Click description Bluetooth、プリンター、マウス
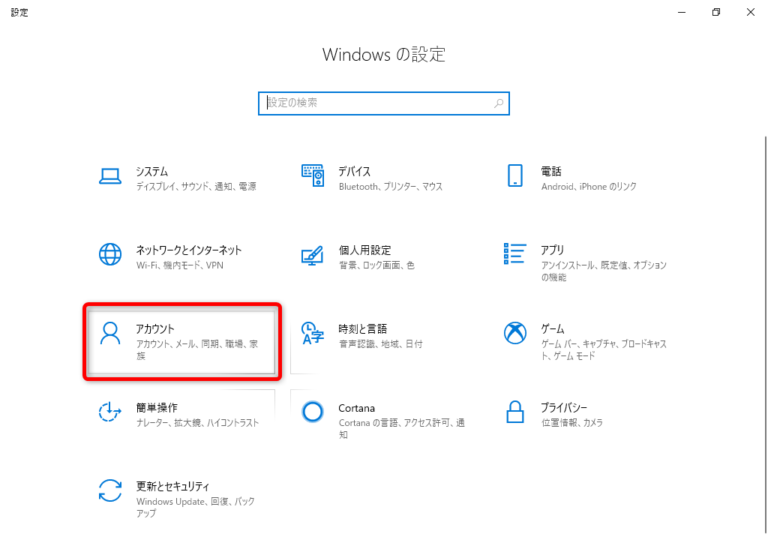The image size is (768, 546). pyautogui.click(x=390, y=187)
